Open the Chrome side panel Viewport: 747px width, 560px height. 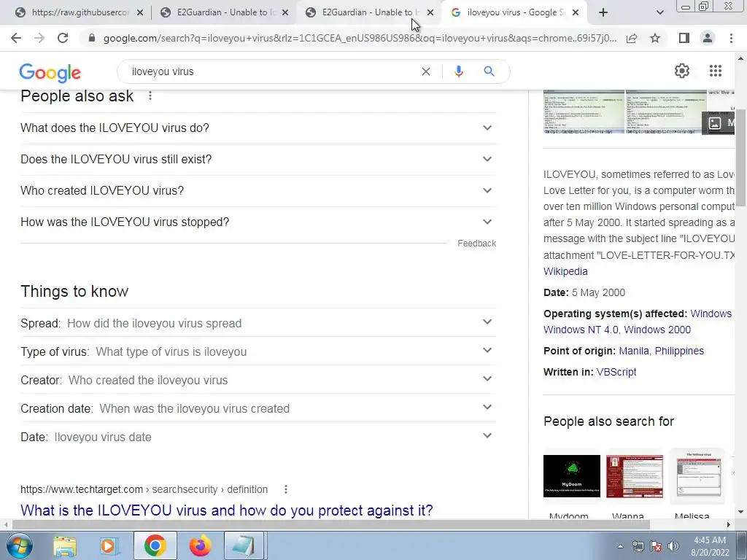(684, 38)
